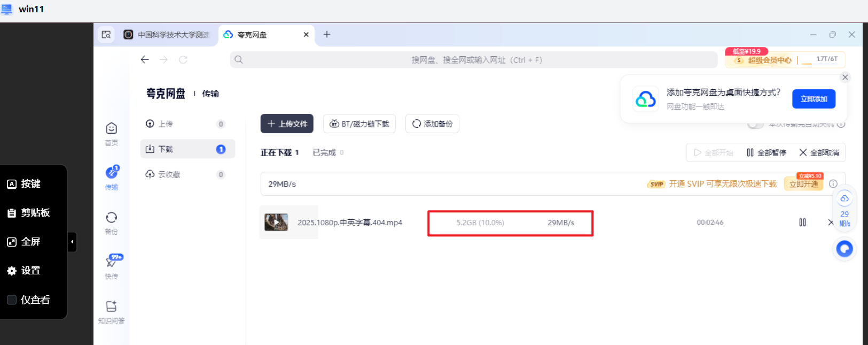The image size is (868, 345).
Task: Click the BT/磁力链下载 button
Action: 359,124
